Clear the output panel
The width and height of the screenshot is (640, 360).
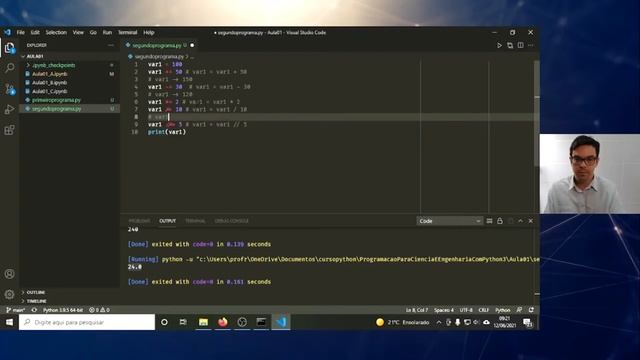(489, 221)
